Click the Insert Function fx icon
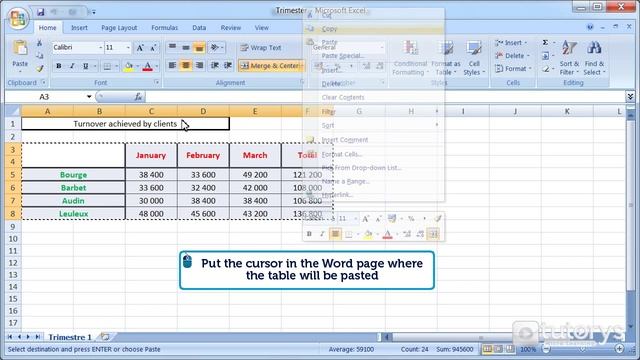 (138, 97)
